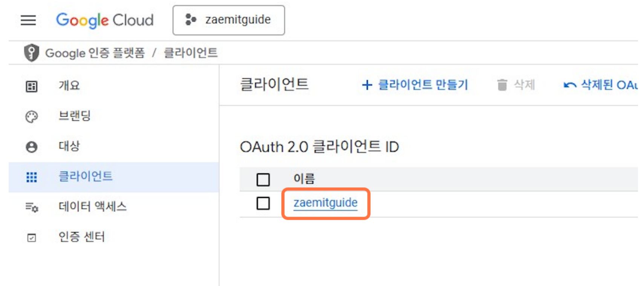Viewport: 644px width, 286px height.
Task: Click Google 인증 플랫폼 breadcrumb text
Action: (95, 53)
